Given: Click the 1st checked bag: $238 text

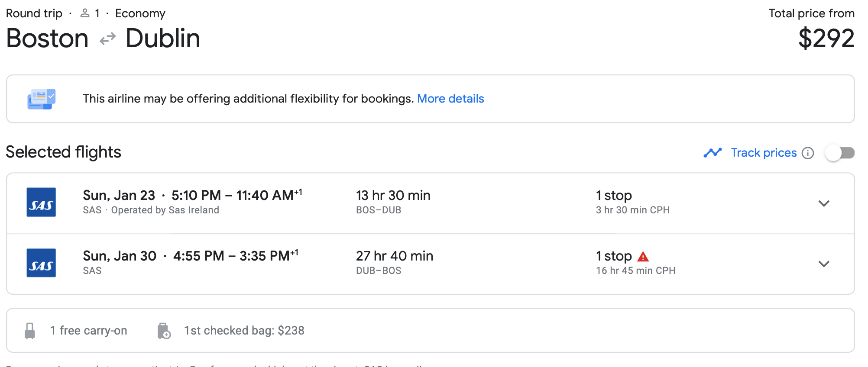Looking at the screenshot, I should (244, 331).
